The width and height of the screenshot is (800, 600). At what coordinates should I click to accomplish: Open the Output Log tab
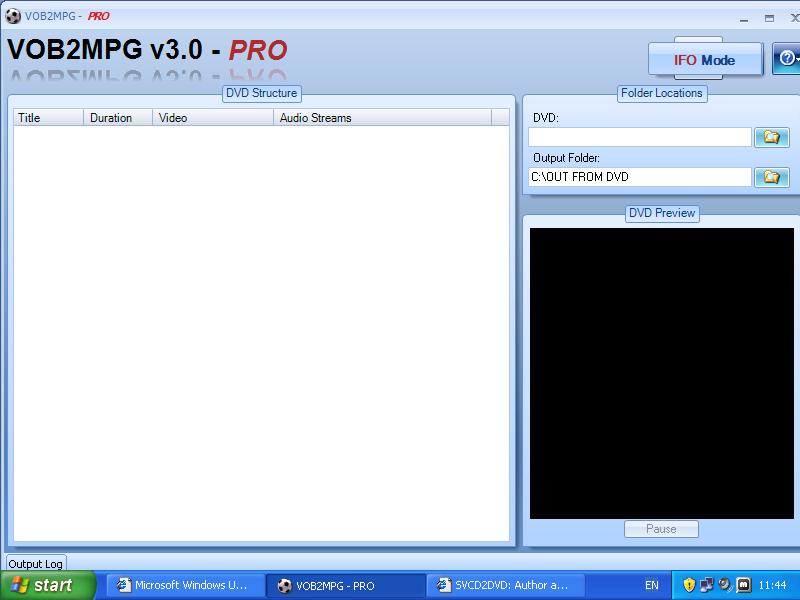pos(35,564)
